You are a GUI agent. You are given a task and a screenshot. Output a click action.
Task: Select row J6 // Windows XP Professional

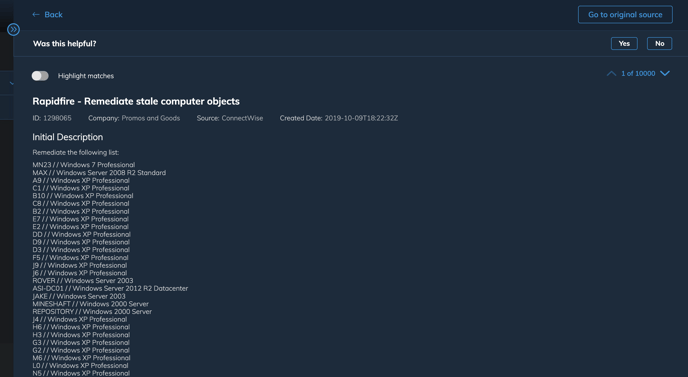pyautogui.click(x=80, y=273)
